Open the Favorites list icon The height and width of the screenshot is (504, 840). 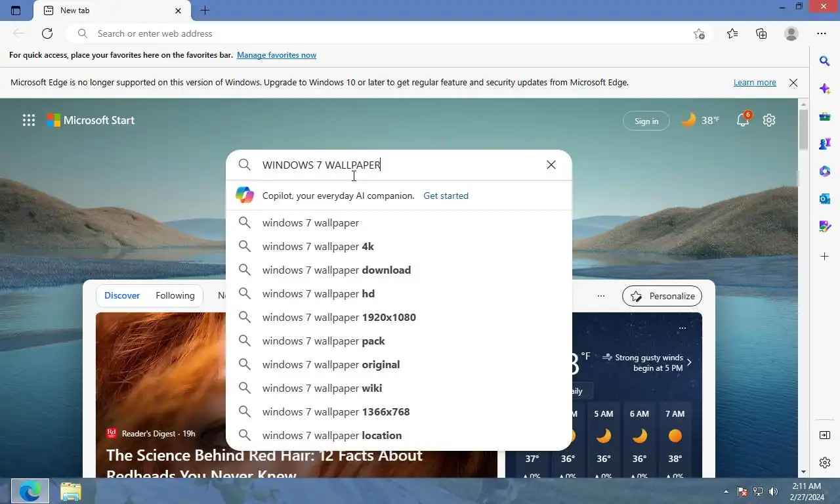(x=732, y=33)
